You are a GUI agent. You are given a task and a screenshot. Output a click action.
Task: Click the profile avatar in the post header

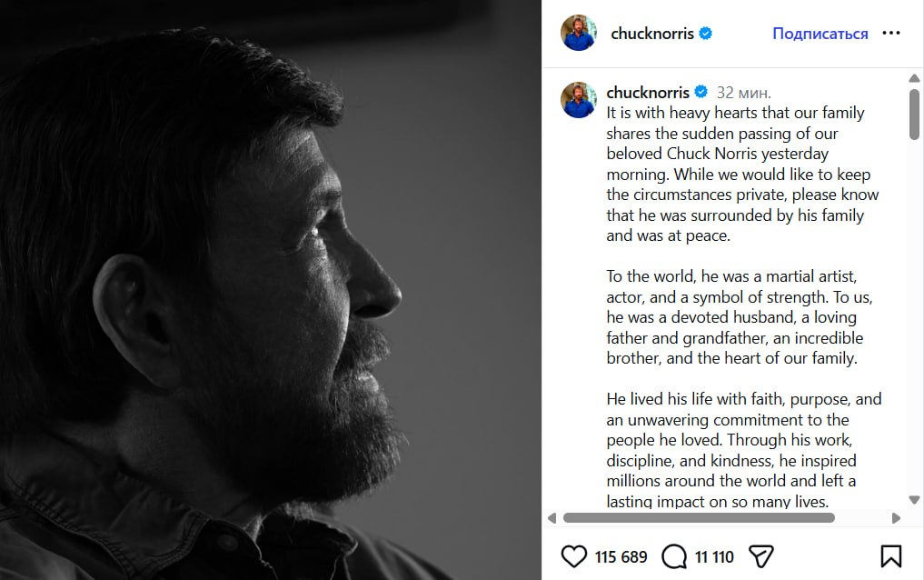click(579, 34)
